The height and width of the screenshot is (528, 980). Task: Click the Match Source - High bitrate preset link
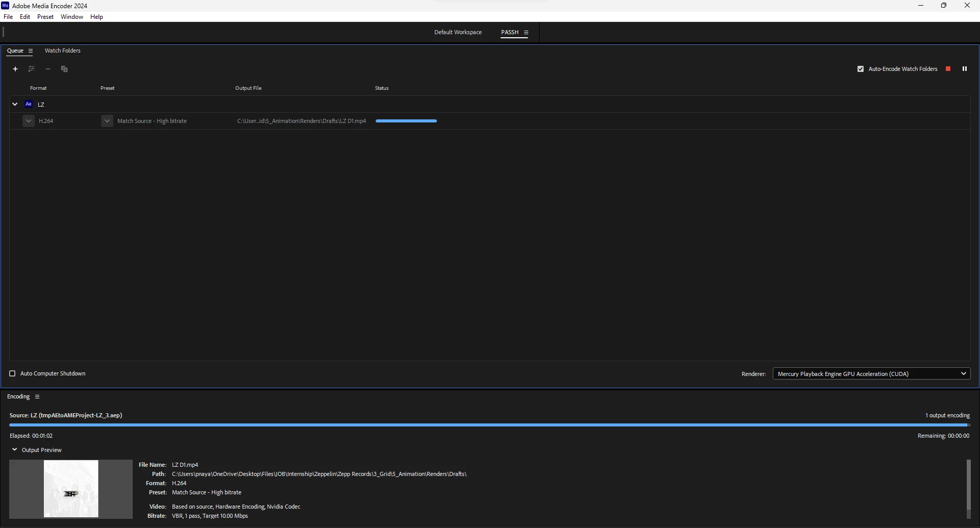[x=152, y=121]
